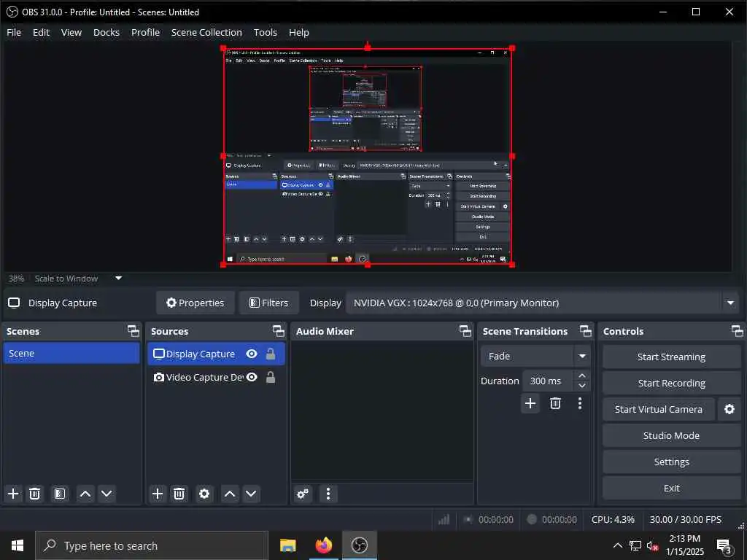747x560 pixels.
Task: Add a new scene with plus icon
Action: [13, 494]
